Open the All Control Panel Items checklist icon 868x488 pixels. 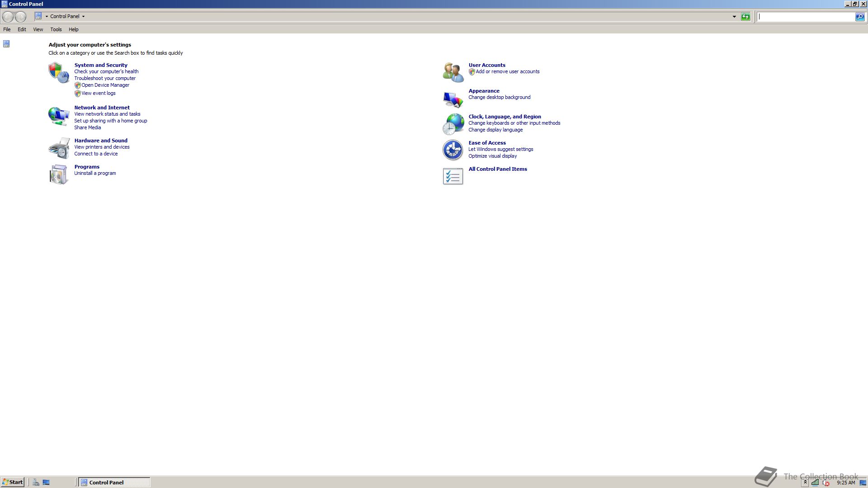coord(453,176)
